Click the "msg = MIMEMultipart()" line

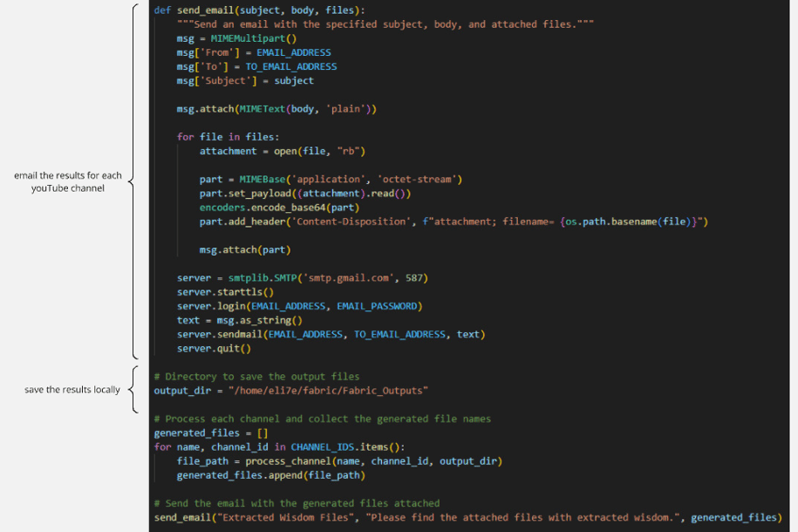(236, 38)
